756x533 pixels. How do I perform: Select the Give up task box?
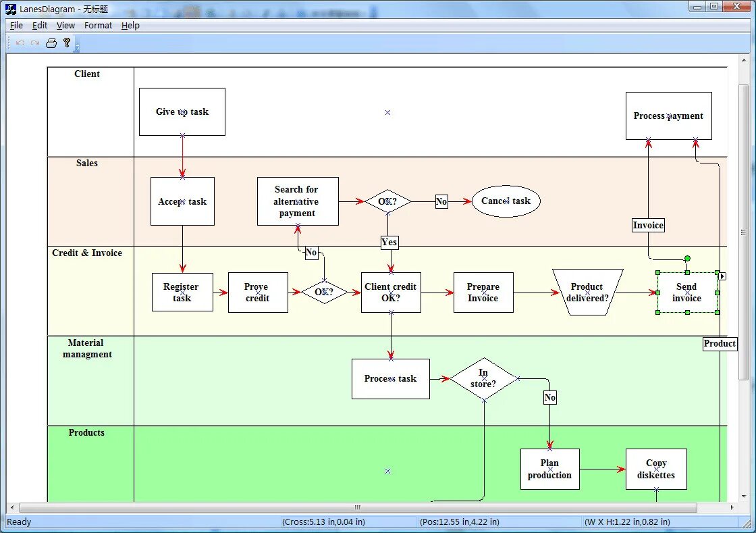click(x=182, y=112)
